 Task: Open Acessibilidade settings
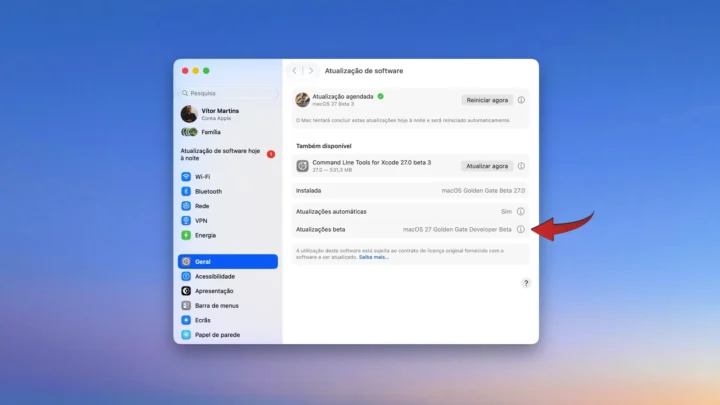[227, 276]
